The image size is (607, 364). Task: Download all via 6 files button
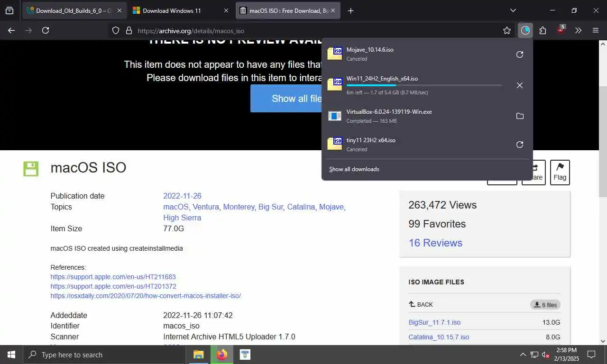545,305
